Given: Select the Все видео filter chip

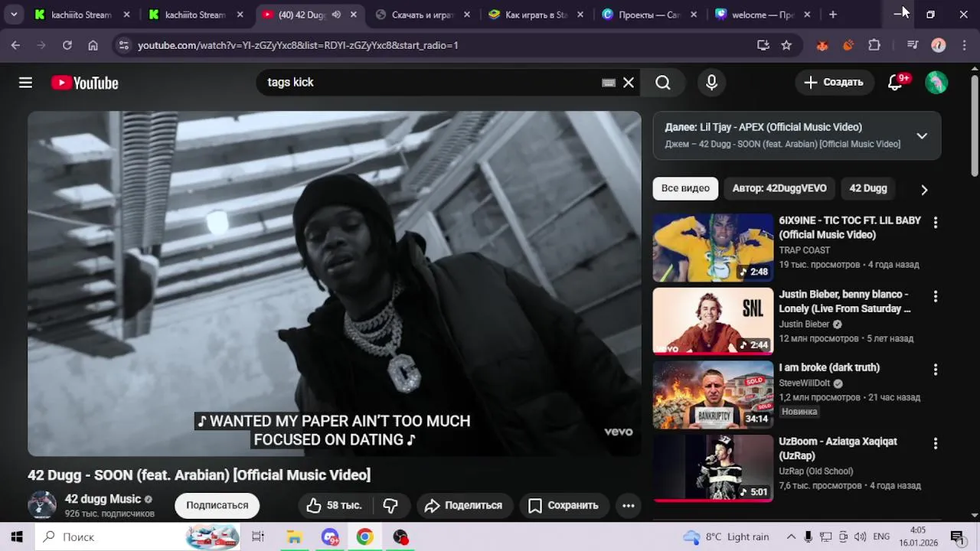Looking at the screenshot, I should pos(685,188).
